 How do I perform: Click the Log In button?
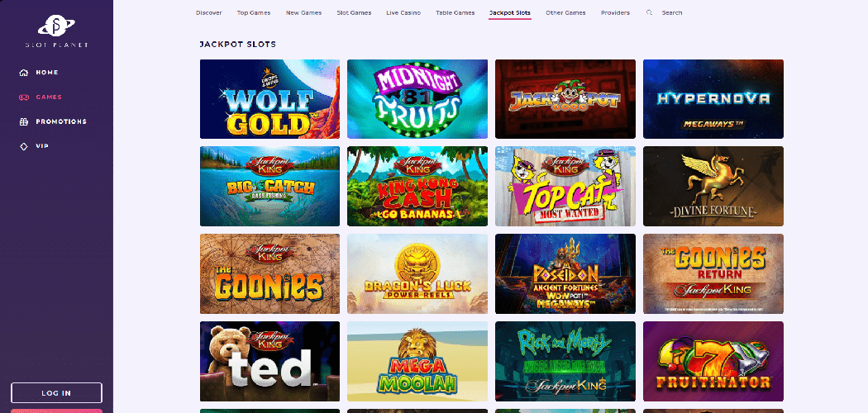click(56, 393)
